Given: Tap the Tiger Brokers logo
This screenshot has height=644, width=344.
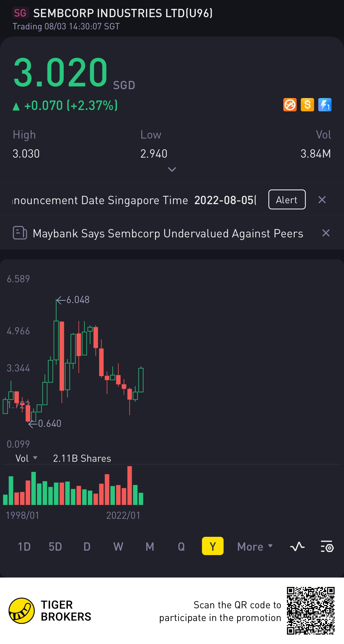Looking at the screenshot, I should click(22, 610).
